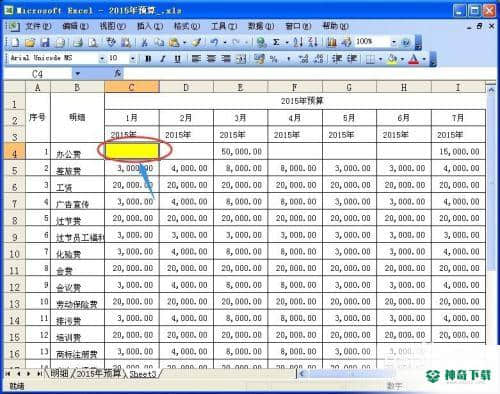Click the AutoSum sigma icon
This screenshot has height=394, width=500.
(276, 42)
